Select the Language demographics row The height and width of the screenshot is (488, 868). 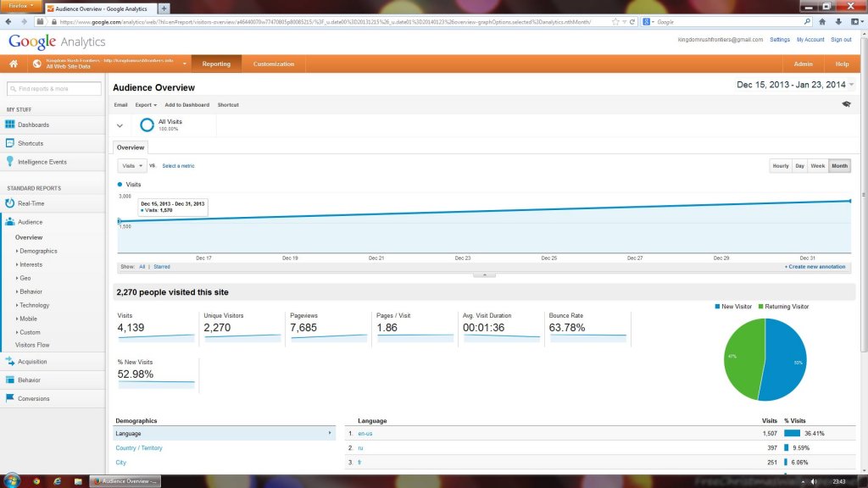[224, 434]
